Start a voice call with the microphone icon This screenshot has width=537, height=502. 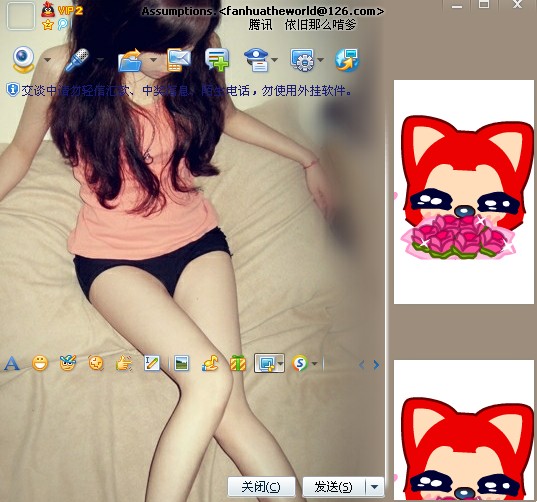[77, 60]
